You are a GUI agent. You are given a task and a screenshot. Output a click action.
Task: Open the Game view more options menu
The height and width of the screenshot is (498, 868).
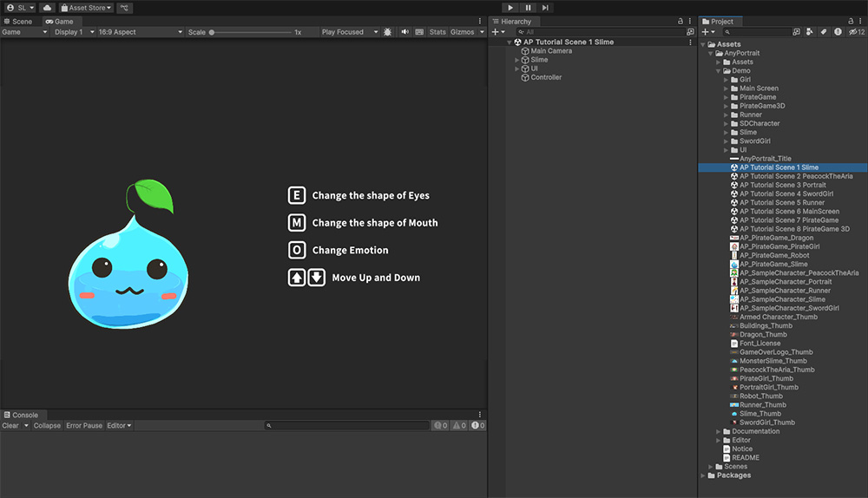(x=480, y=21)
